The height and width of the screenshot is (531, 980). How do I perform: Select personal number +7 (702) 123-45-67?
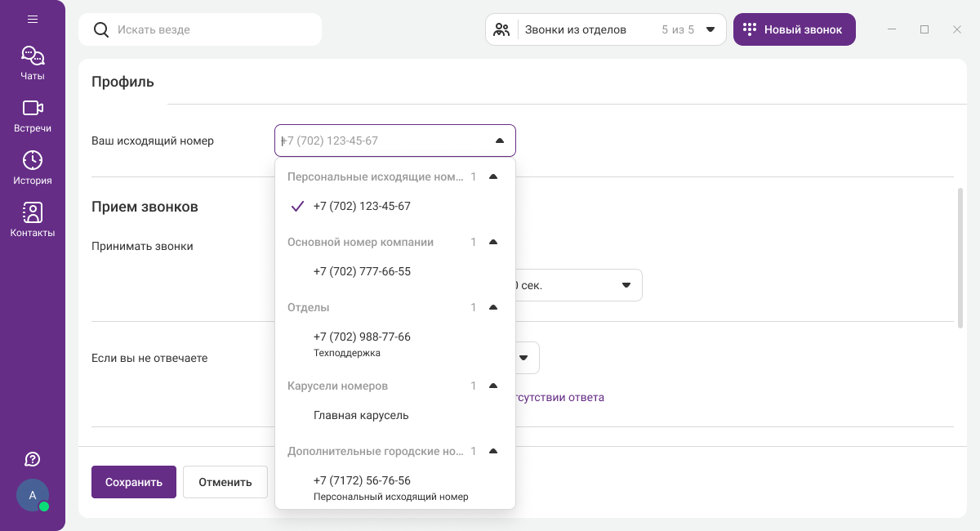coord(362,206)
